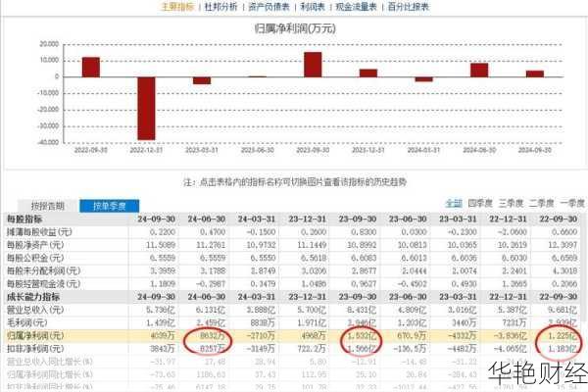Click the 3440万 gross profit cell
588x392 pixels.
point(464,322)
